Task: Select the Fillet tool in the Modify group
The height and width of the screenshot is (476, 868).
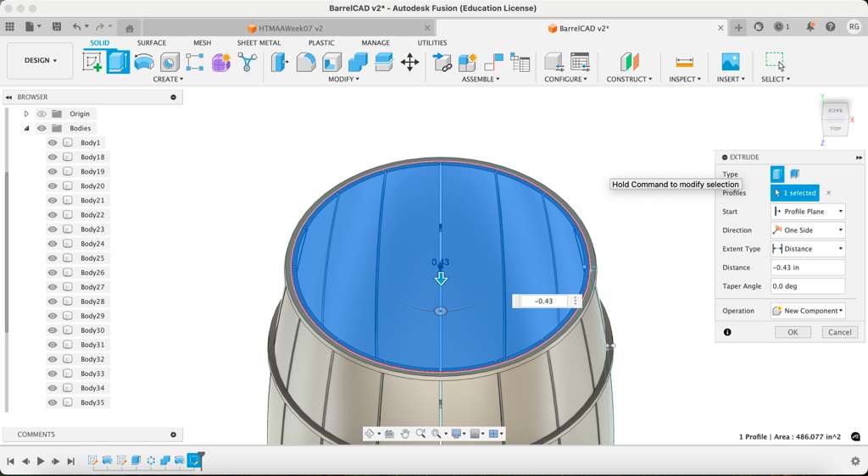Action: pyautogui.click(x=305, y=62)
